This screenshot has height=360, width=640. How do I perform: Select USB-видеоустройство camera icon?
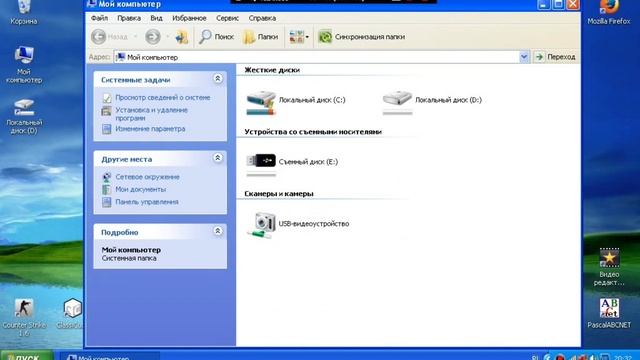[x=261, y=225]
